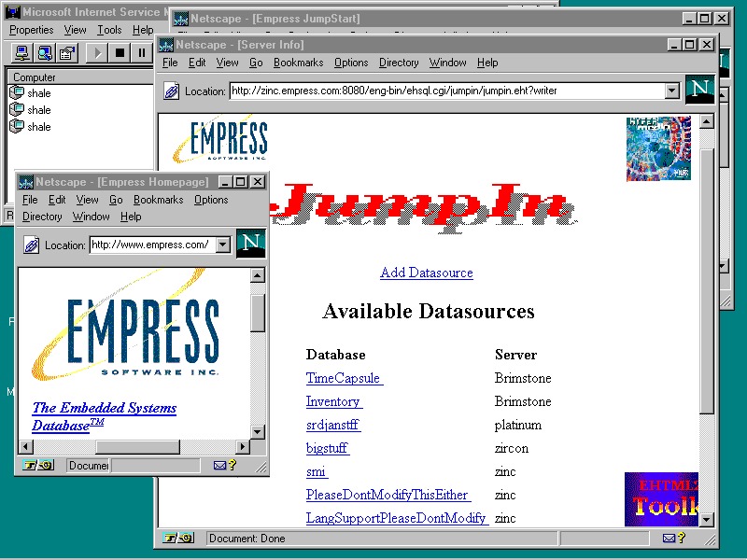The height and width of the screenshot is (560, 747).
Task: Click Netscape N logo in Server Info window
Action: 699,91
